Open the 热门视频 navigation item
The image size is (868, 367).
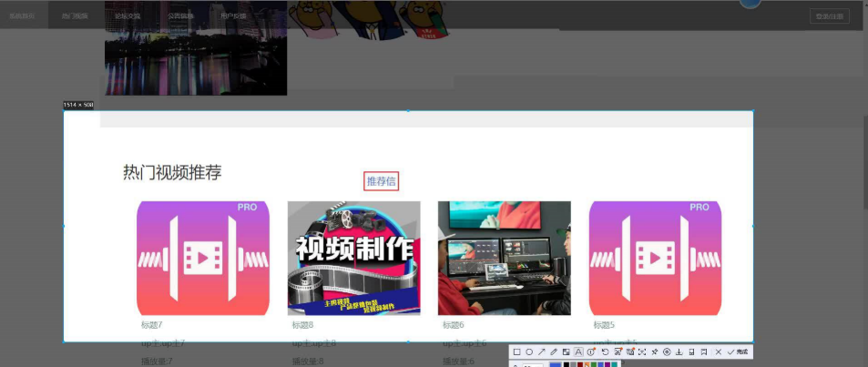coord(75,16)
